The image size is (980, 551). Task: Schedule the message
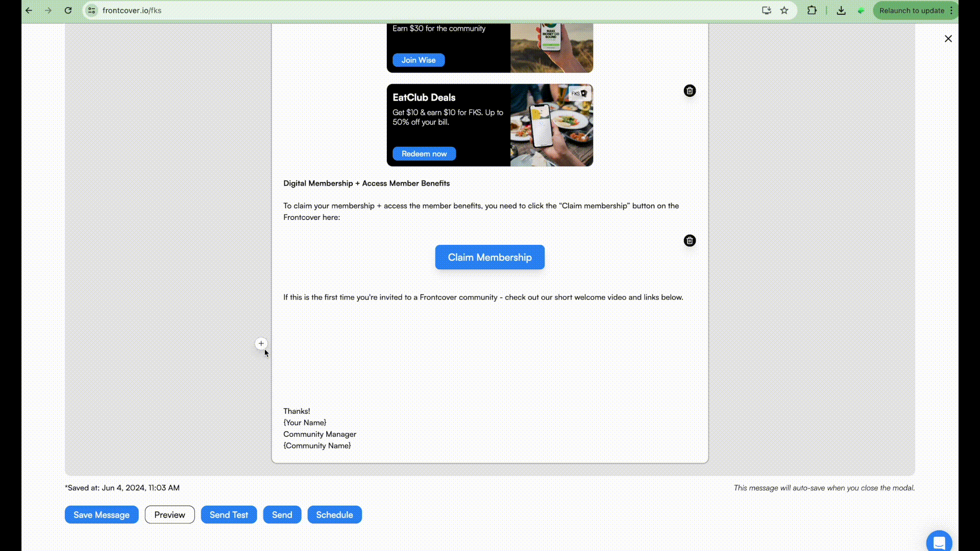(334, 515)
